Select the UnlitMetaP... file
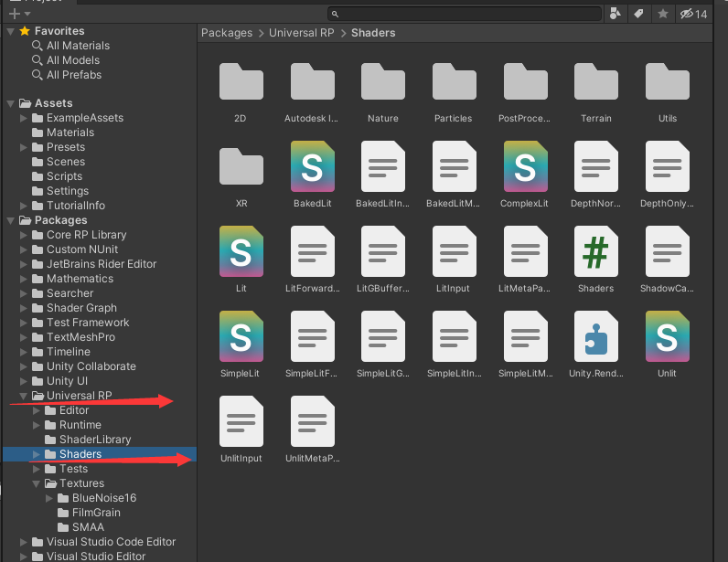Viewport: 728px width, 562px height. tap(313, 421)
